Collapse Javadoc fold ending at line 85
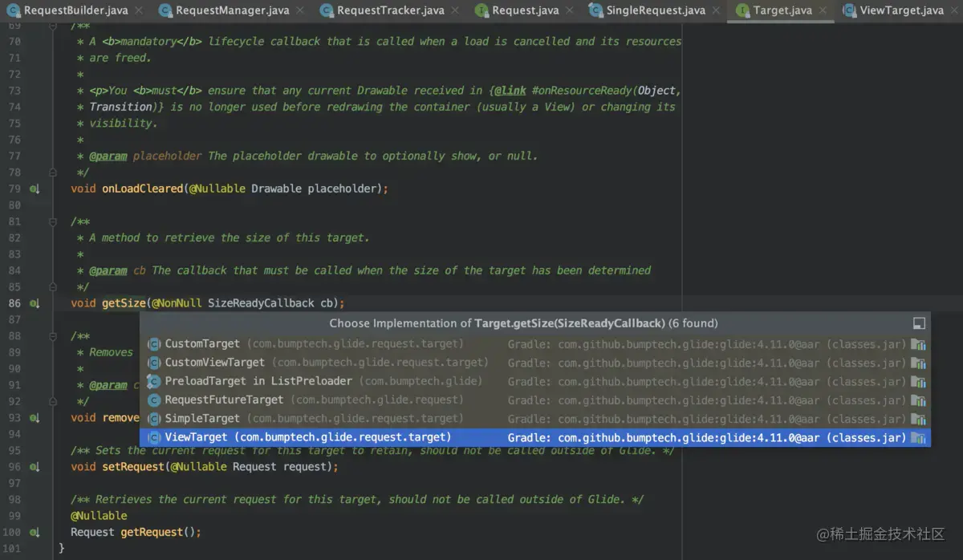This screenshot has height=560, width=963. [x=54, y=287]
